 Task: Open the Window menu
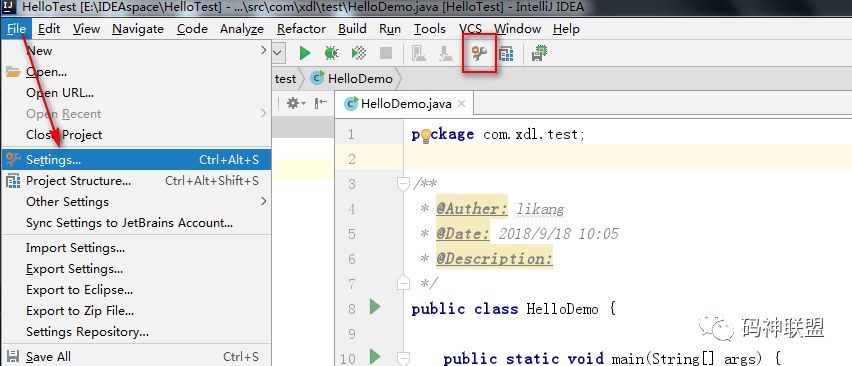(517, 29)
